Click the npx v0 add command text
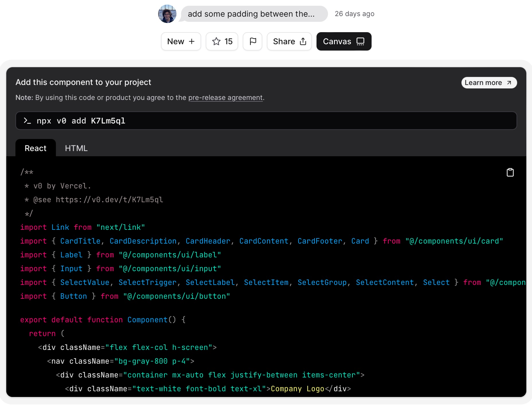The width and height of the screenshot is (532, 405). tap(81, 121)
